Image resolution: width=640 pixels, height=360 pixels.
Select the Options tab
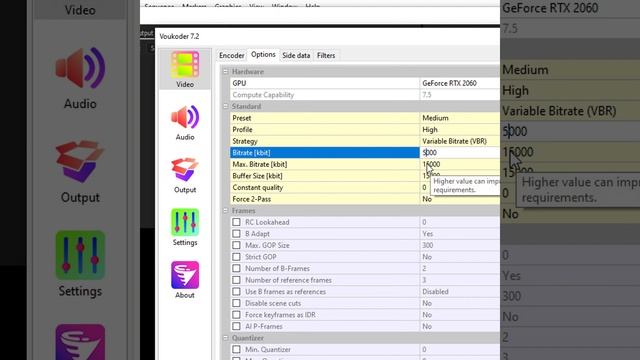pos(263,55)
